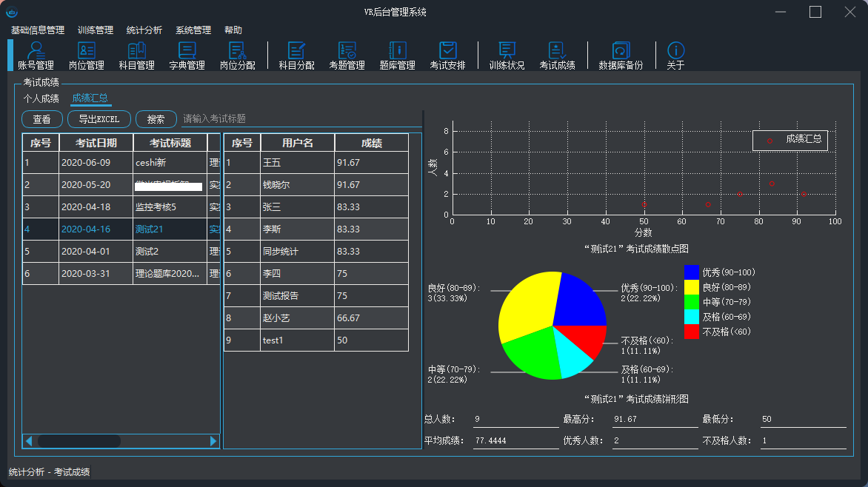Select user 赵小艺 in score table
This screenshot has height=487, width=868.
(316, 318)
